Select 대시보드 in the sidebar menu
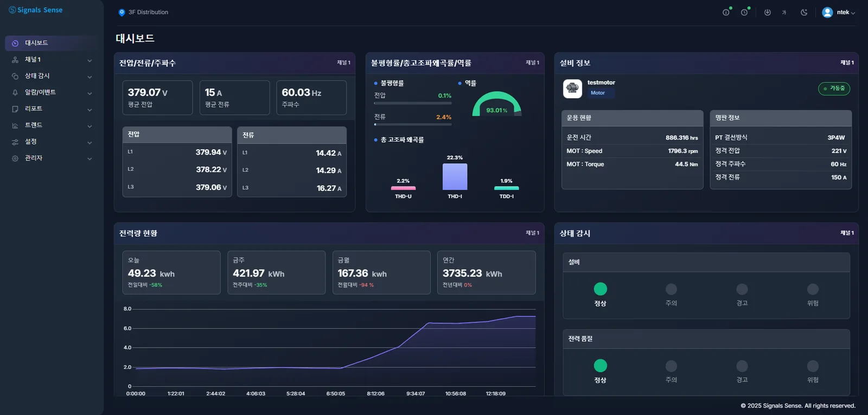 click(x=52, y=43)
